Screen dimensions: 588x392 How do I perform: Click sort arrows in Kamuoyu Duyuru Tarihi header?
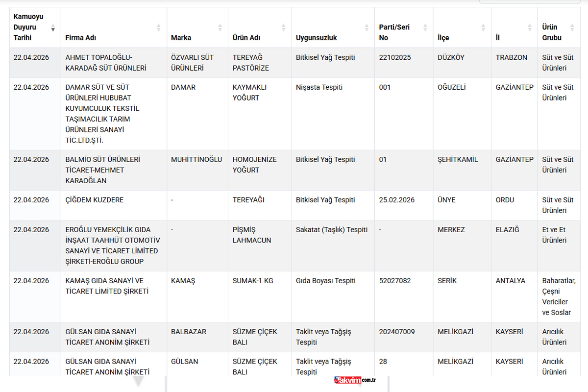(53, 27)
